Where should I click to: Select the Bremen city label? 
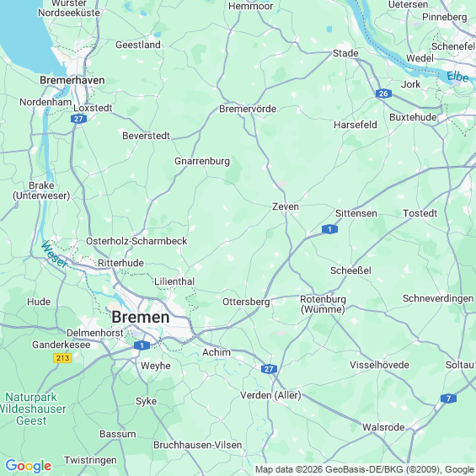pos(141,318)
